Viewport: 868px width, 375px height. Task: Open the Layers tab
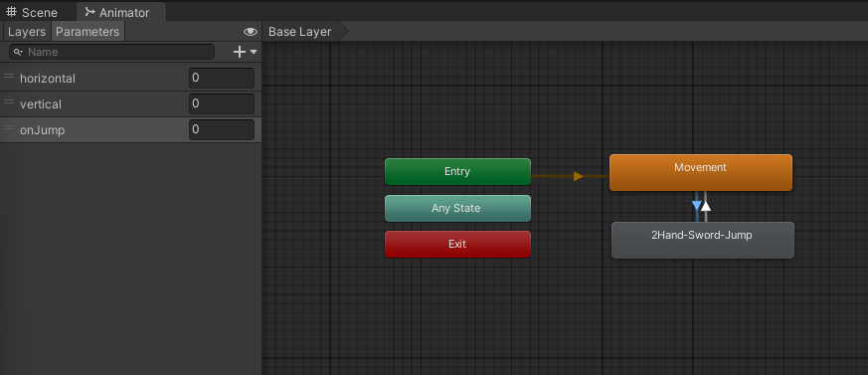coord(27,32)
